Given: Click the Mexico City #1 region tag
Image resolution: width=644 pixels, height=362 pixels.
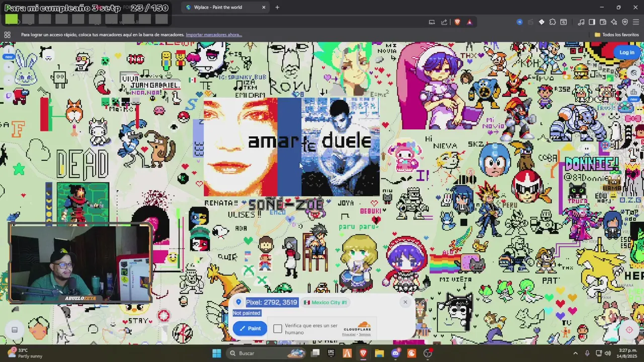Looking at the screenshot, I should [326, 302].
